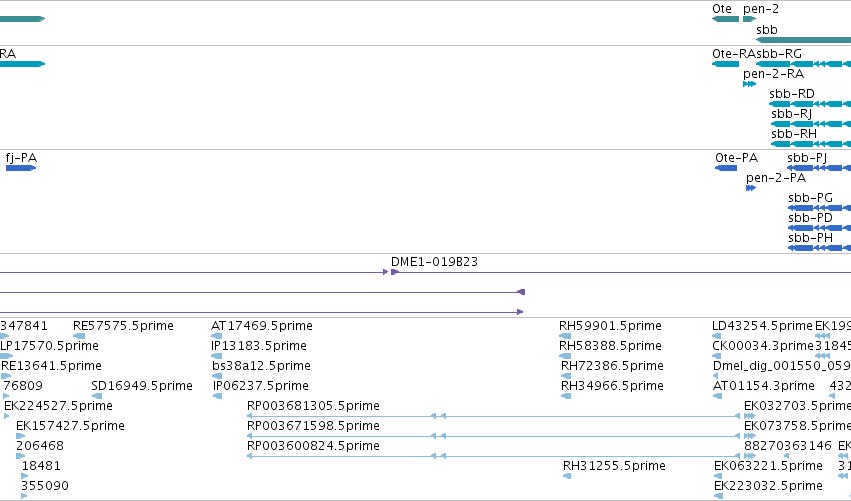
Task: Select the fj-PA protein feature
Action: [x=21, y=168]
